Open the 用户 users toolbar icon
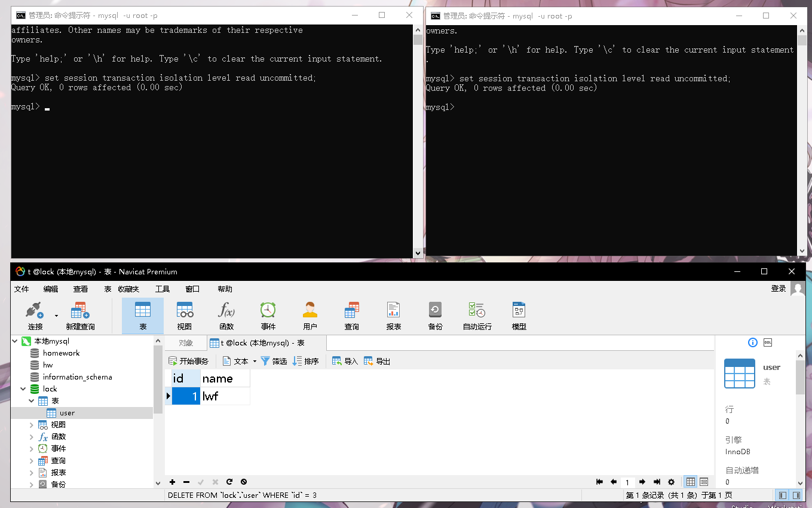812x508 pixels. click(x=310, y=316)
